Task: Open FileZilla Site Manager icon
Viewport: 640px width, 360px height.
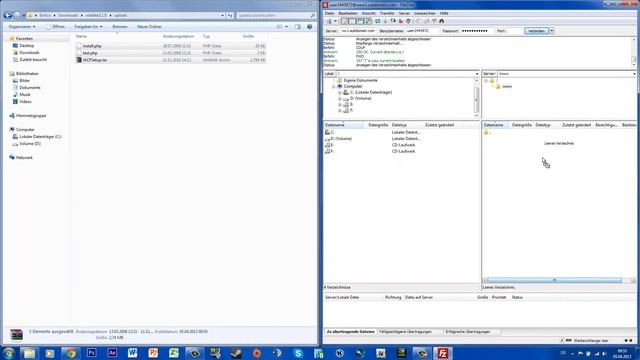Action: click(x=330, y=21)
